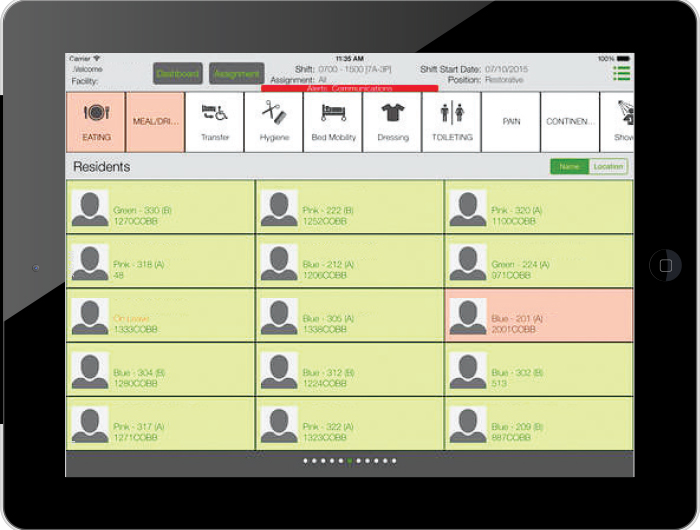Click the Shift Start Date value 07/10/2015
Viewport: 700px width, 530px height.
coord(506,69)
